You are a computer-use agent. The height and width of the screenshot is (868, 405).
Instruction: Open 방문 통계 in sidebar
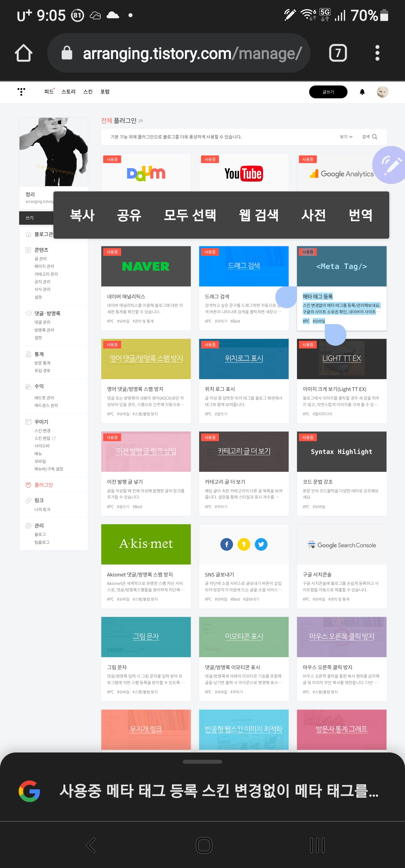pos(42,363)
